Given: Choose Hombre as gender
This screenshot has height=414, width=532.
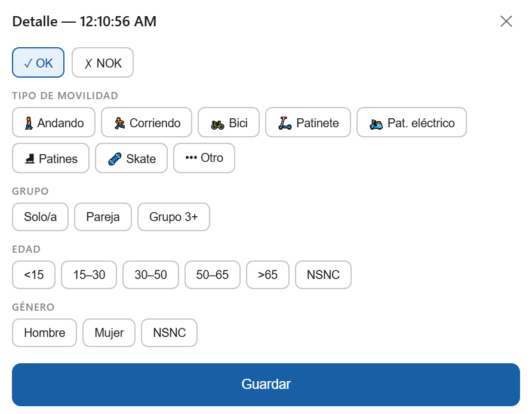Looking at the screenshot, I should tap(45, 333).
